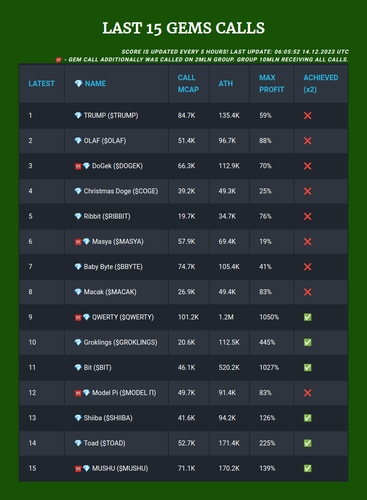Click the 105.4K ATH value

click(x=229, y=267)
